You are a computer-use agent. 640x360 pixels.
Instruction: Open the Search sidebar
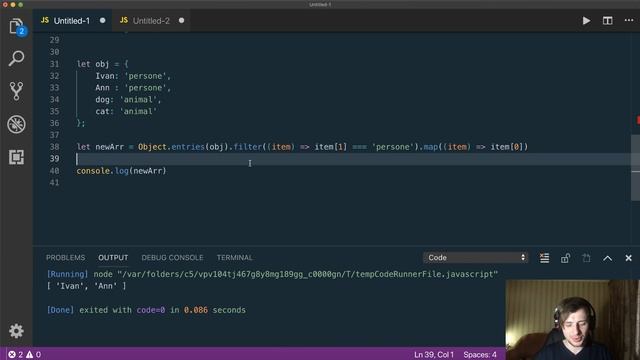click(16, 58)
